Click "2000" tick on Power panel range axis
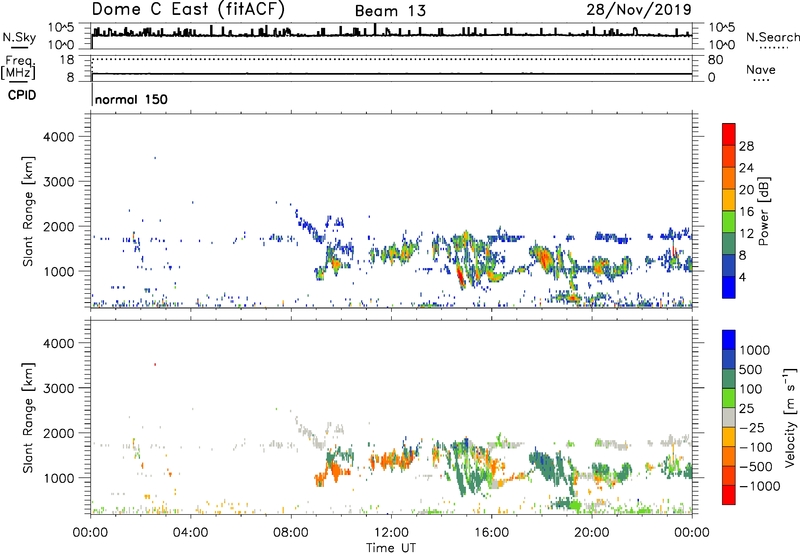 click(59, 227)
